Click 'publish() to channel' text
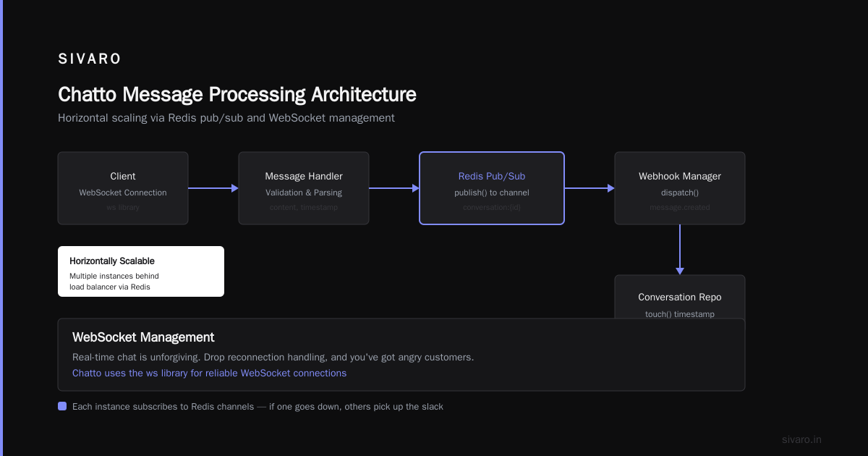Image resolution: width=868 pixels, height=456 pixels. coord(492,193)
